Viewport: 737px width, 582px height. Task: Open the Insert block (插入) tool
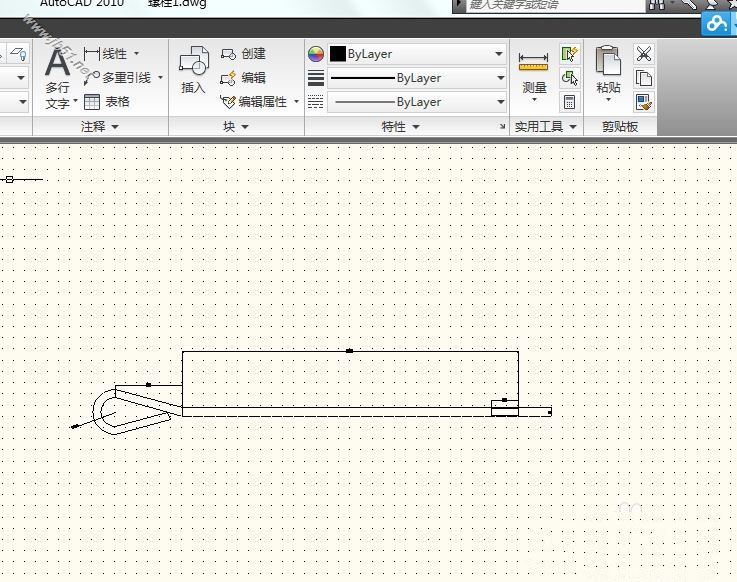(194, 70)
